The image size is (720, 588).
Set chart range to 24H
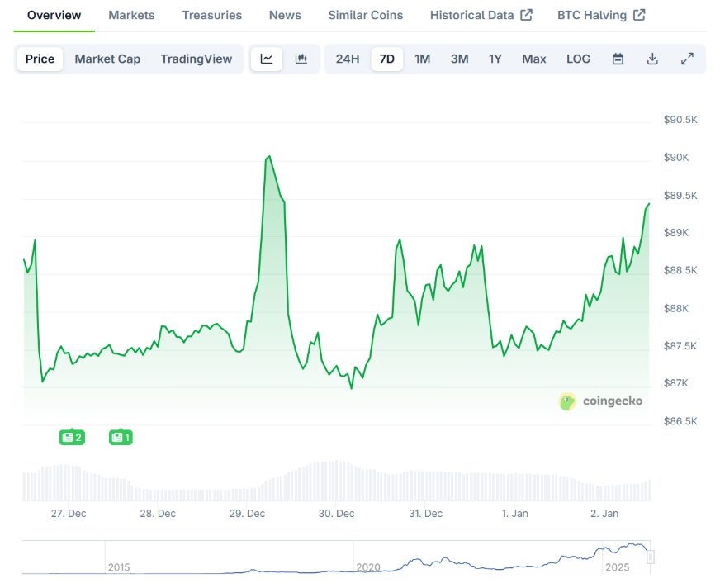point(348,59)
